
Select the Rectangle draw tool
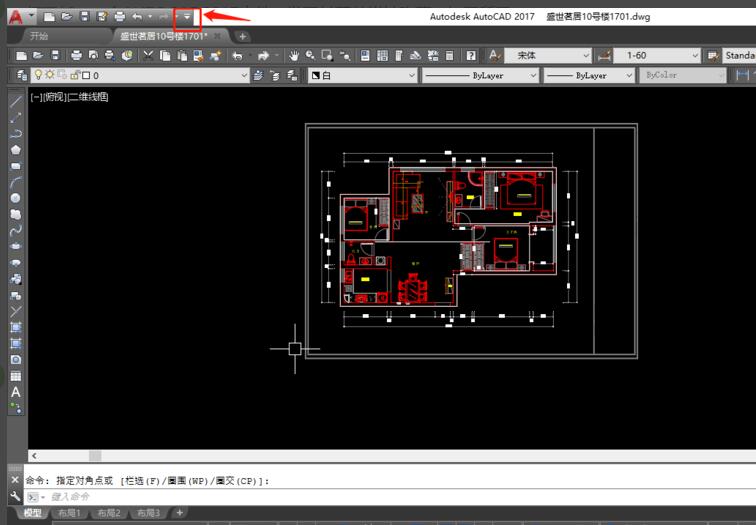(x=16, y=166)
